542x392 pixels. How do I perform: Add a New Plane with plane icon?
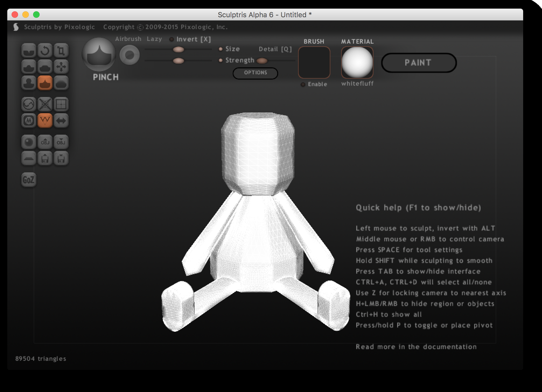29,158
